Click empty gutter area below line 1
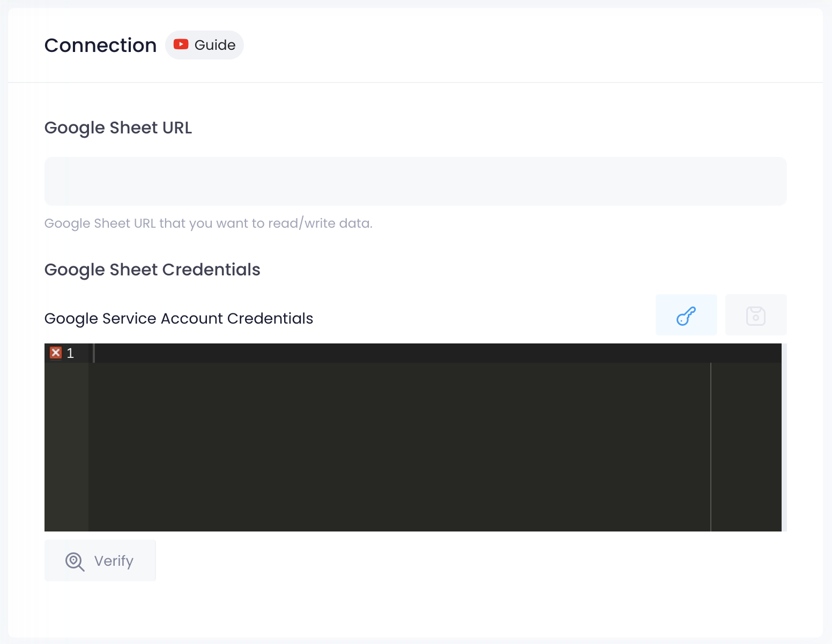The height and width of the screenshot is (644, 832). pos(66,445)
